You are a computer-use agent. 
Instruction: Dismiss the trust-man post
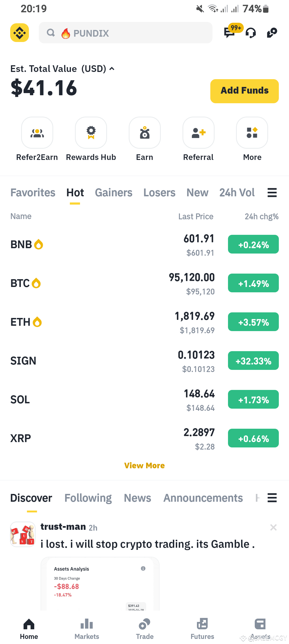click(273, 527)
